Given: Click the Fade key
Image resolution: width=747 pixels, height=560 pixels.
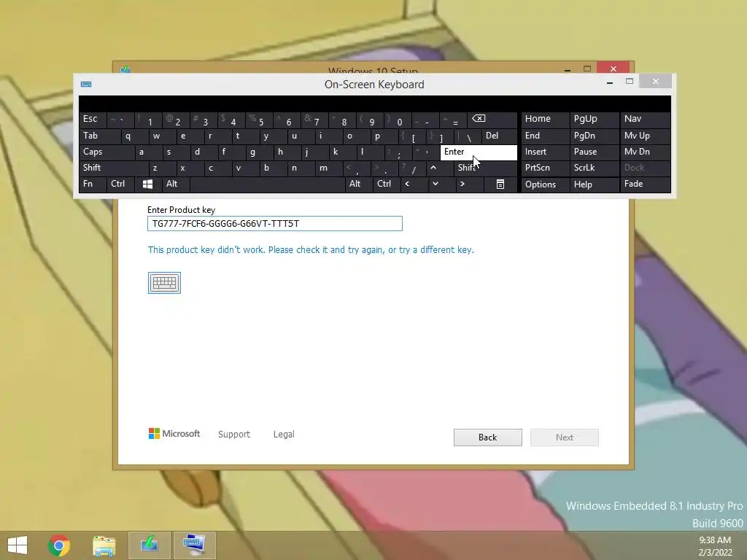Looking at the screenshot, I should [x=645, y=184].
